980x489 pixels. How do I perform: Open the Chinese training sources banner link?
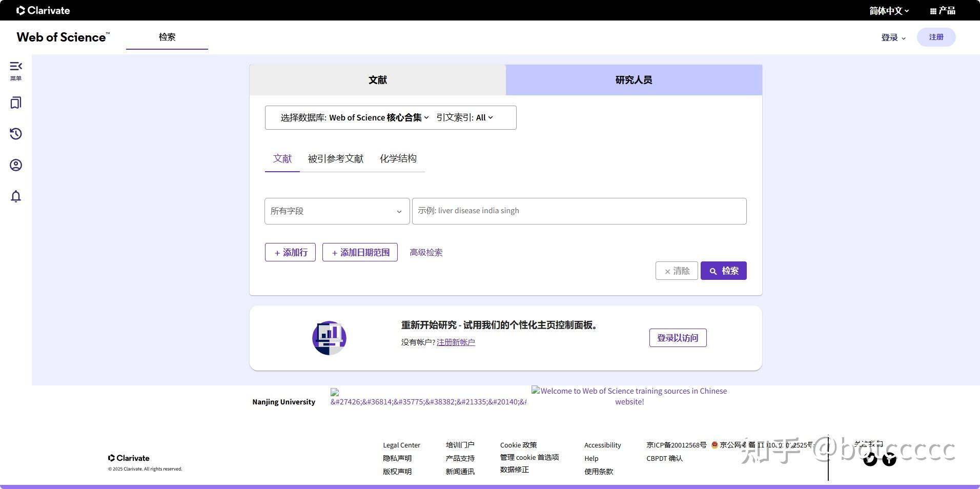pyautogui.click(x=629, y=396)
